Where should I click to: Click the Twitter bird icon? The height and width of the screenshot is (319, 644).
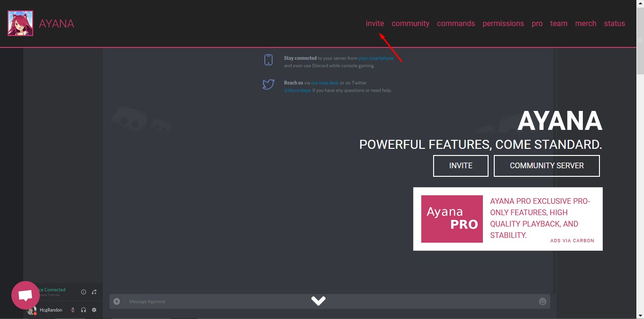click(x=269, y=84)
